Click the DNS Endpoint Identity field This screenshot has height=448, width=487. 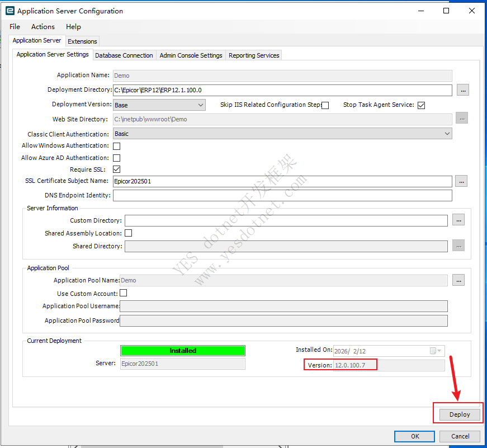(282, 196)
